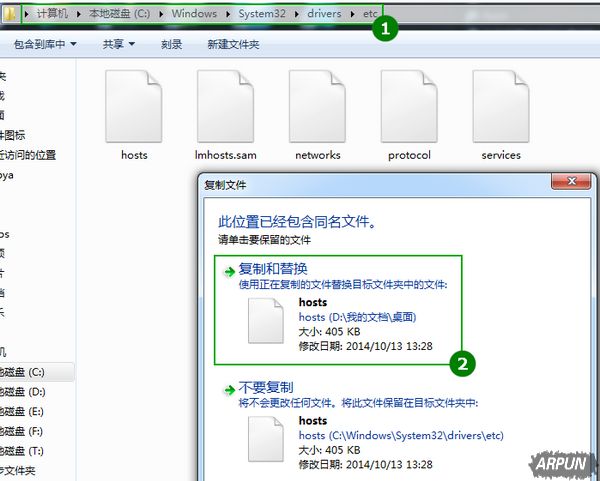
Task: Choose the 不要复制 option
Action: tap(266, 388)
